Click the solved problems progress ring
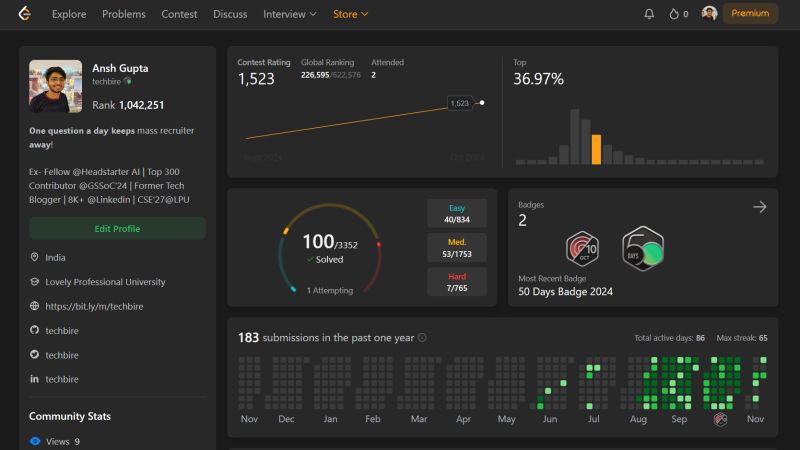The height and width of the screenshot is (450, 800). click(330, 248)
